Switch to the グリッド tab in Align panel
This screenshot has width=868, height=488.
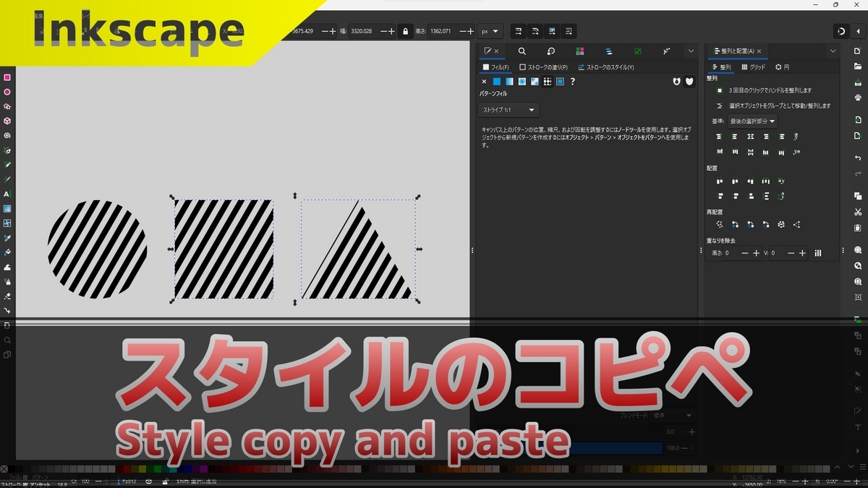pos(752,67)
